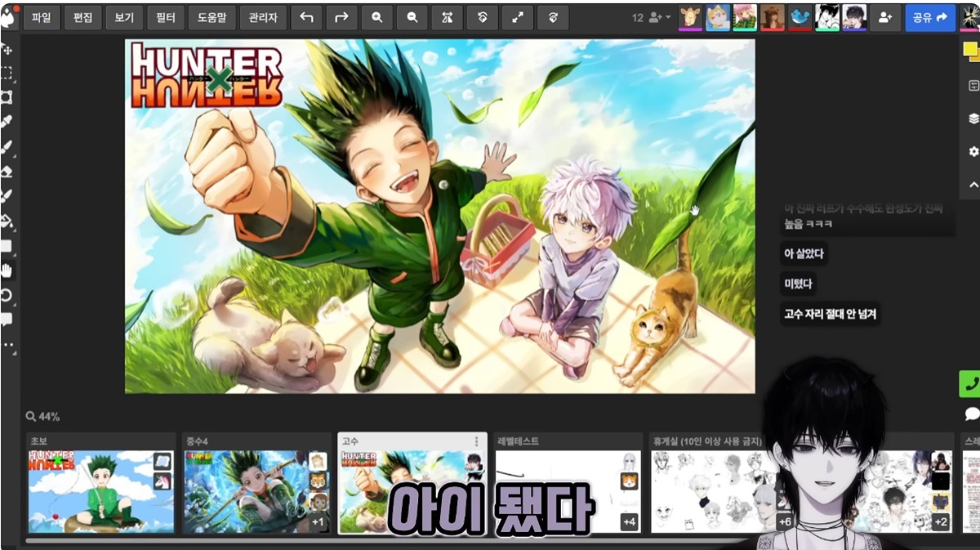Zoom in with the magnifier plus icon
The width and height of the screenshot is (980, 550).
376,17
